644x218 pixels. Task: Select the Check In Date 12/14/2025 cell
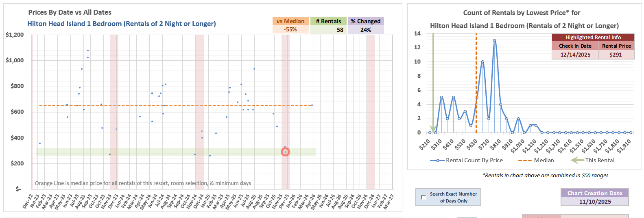tap(575, 55)
